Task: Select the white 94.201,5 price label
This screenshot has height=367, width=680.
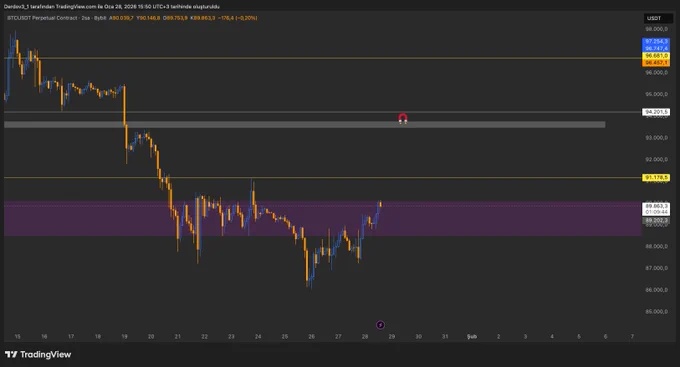Action: click(656, 112)
